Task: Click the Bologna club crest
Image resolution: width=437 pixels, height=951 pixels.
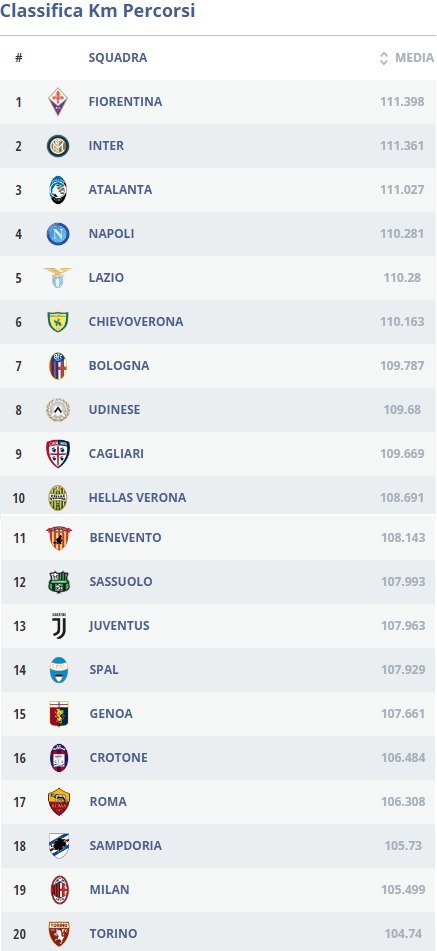Action: click(58, 366)
